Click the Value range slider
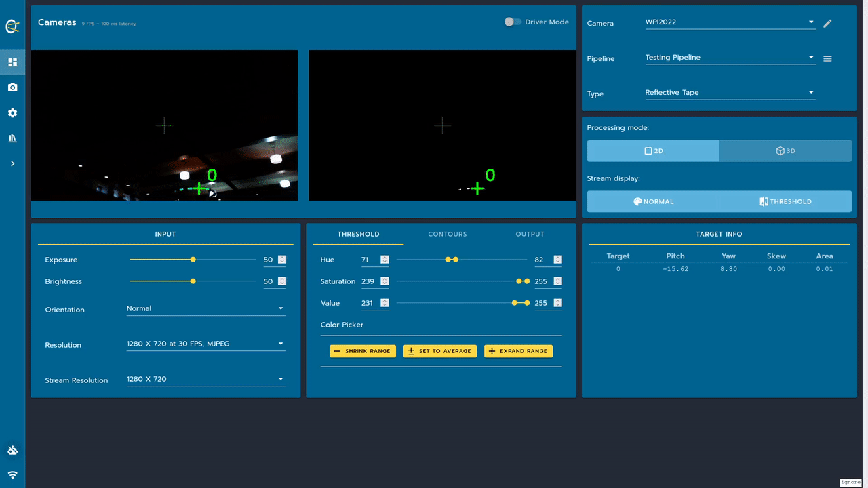The width and height of the screenshot is (868, 488). [462, 303]
